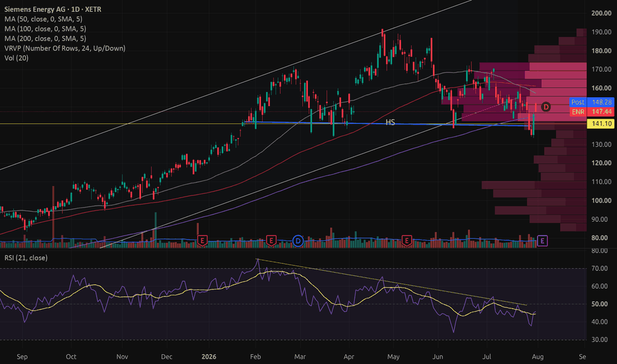Open the earnings E marker in mid-February

271,240
